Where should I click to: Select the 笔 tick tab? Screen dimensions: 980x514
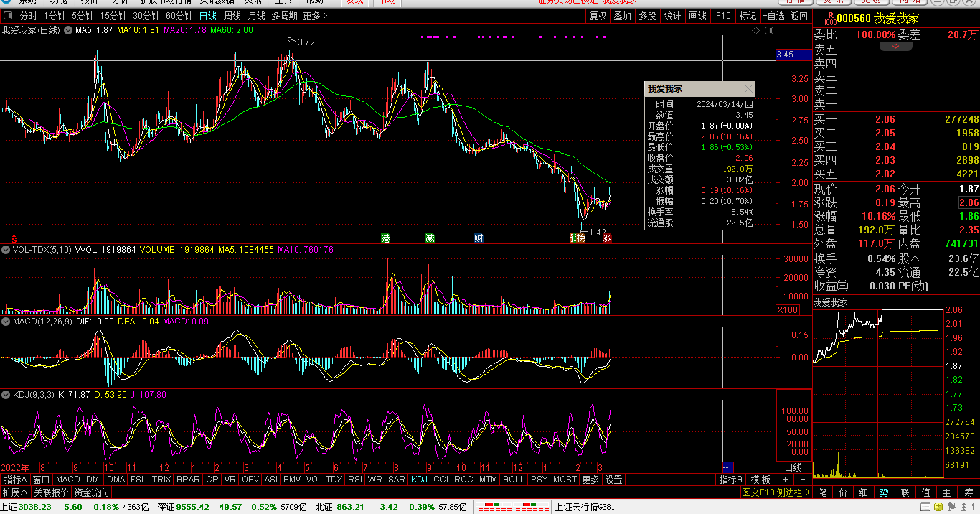tap(822, 492)
